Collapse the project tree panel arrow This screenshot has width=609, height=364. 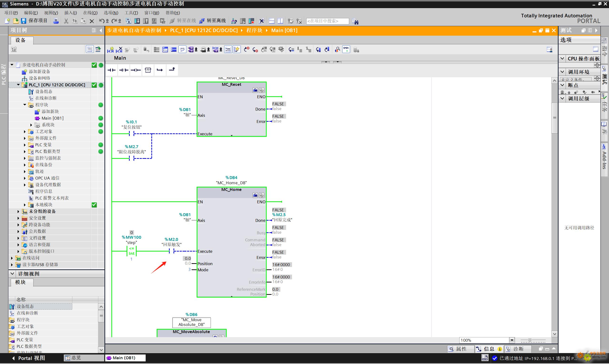[x=101, y=30]
